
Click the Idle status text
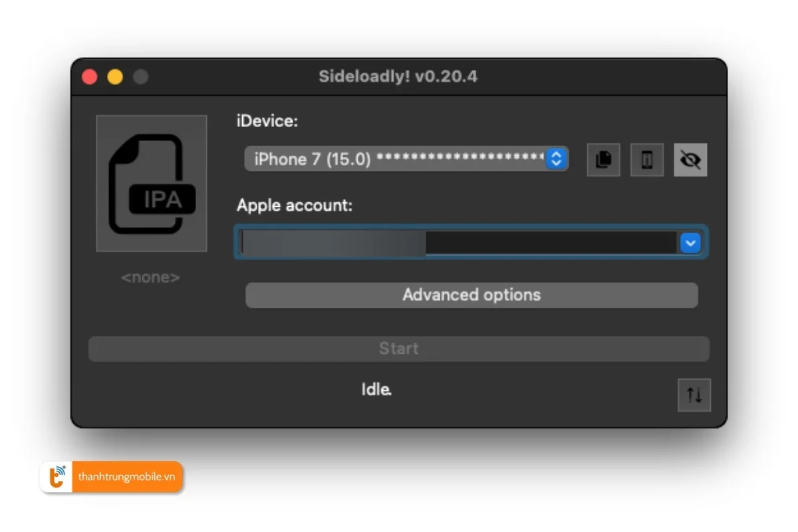pos(376,390)
